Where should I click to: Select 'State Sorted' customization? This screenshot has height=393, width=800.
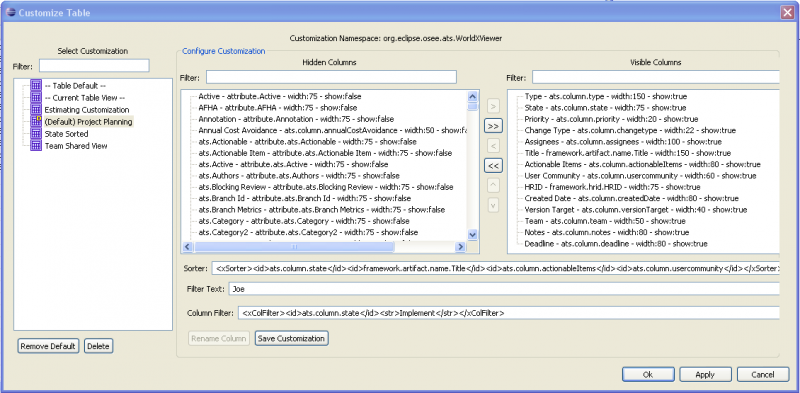pos(66,134)
